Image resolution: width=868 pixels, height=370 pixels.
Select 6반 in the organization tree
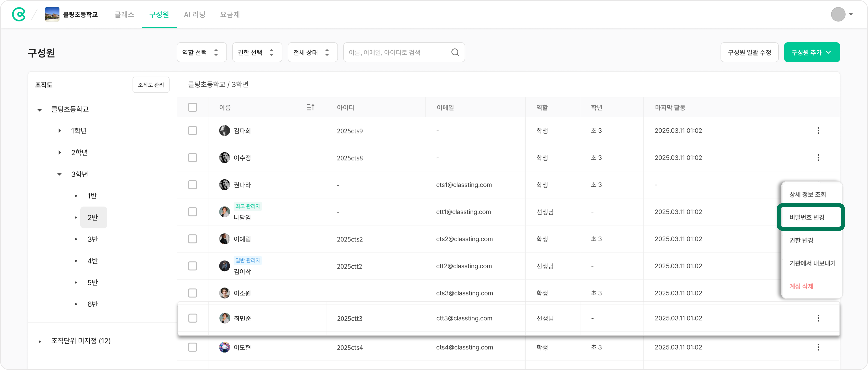(92, 304)
